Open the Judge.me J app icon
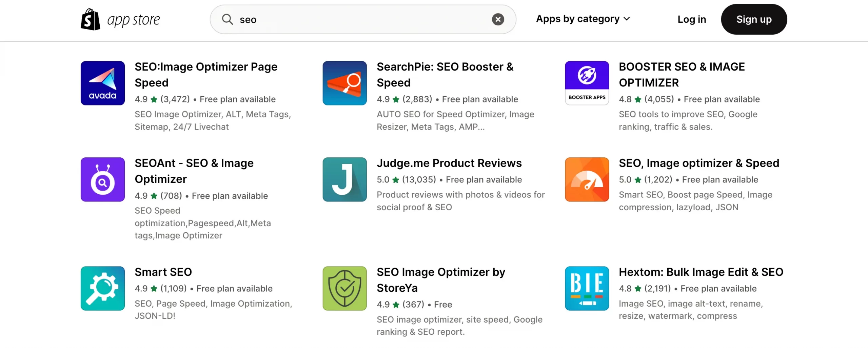This screenshot has height=348, width=868. [344, 179]
